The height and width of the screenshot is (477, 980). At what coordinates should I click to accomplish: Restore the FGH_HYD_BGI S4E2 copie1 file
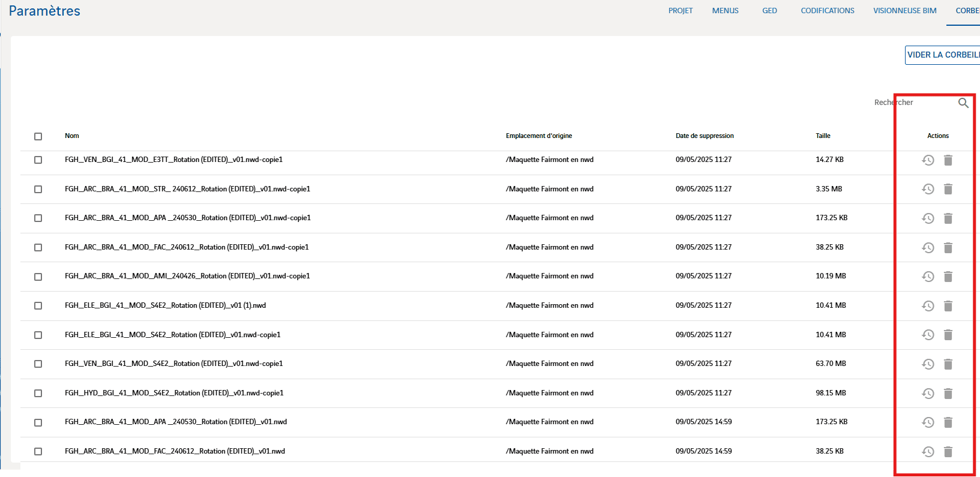tap(928, 394)
